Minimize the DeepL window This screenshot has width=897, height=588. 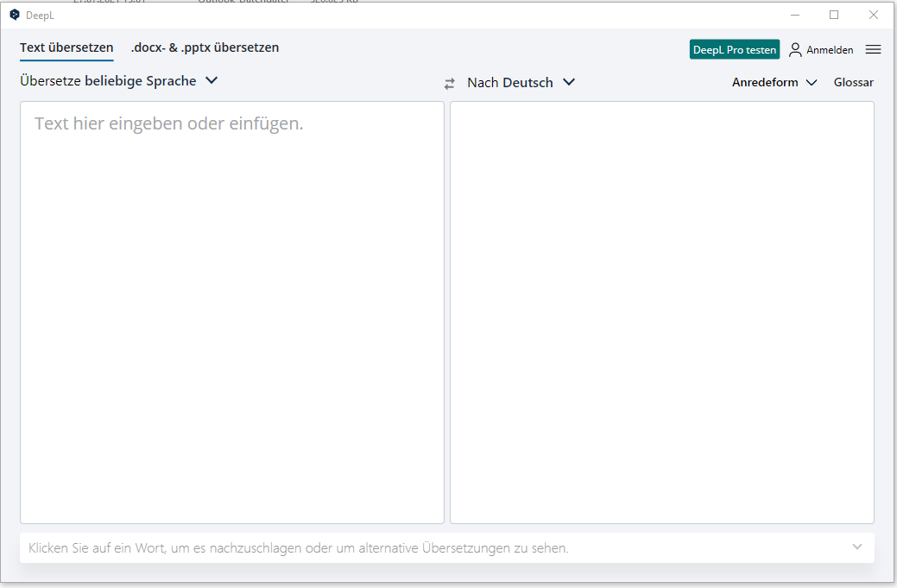794,15
